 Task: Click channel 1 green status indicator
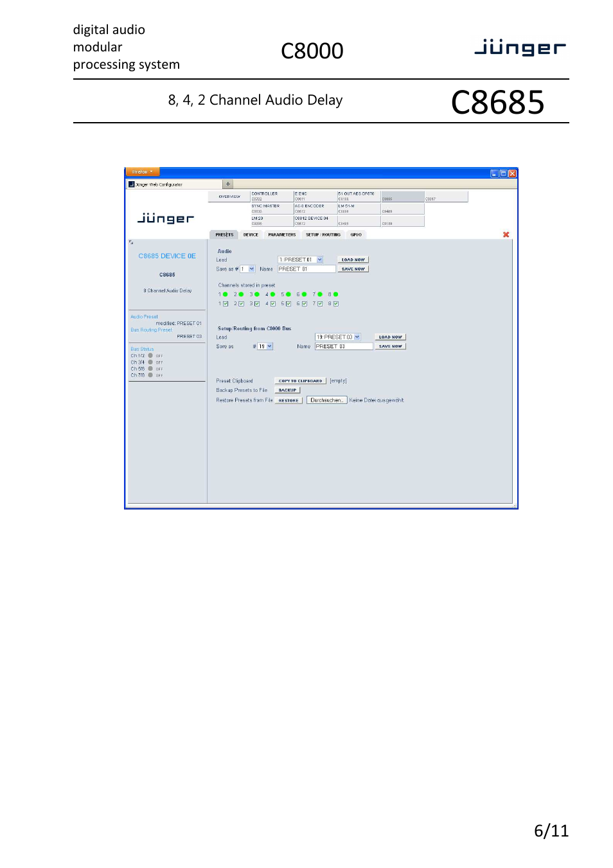[x=226, y=294]
